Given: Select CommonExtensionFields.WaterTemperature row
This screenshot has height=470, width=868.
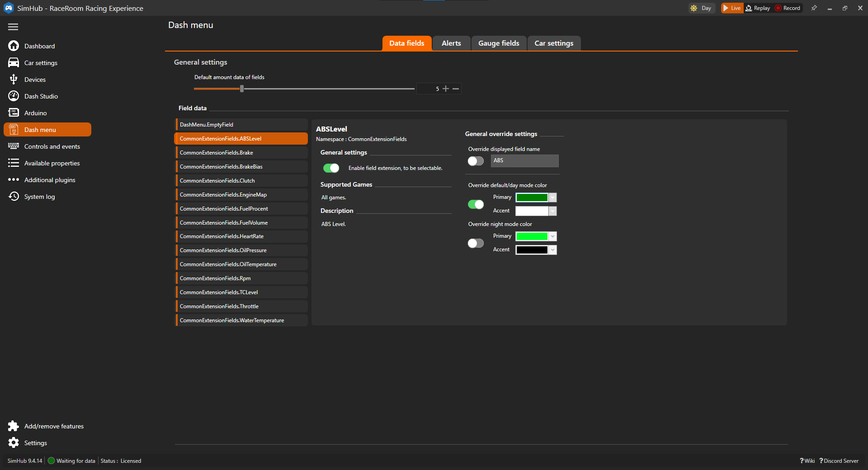Looking at the screenshot, I should coord(241,320).
